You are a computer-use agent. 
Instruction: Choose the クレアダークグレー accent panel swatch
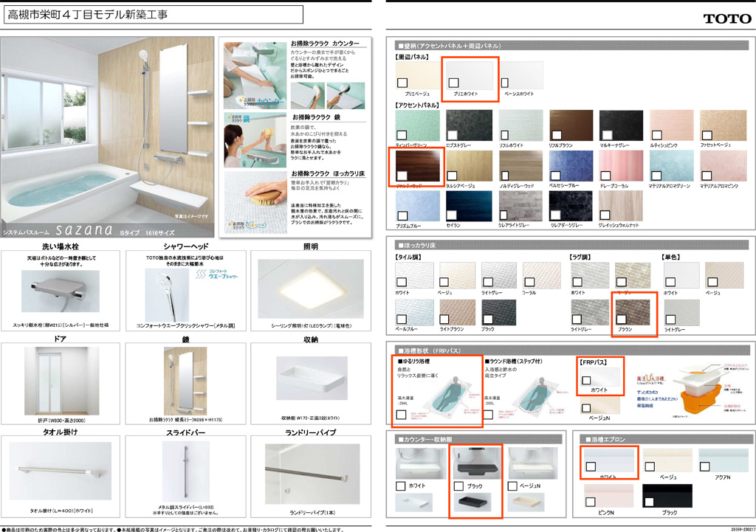(571, 206)
